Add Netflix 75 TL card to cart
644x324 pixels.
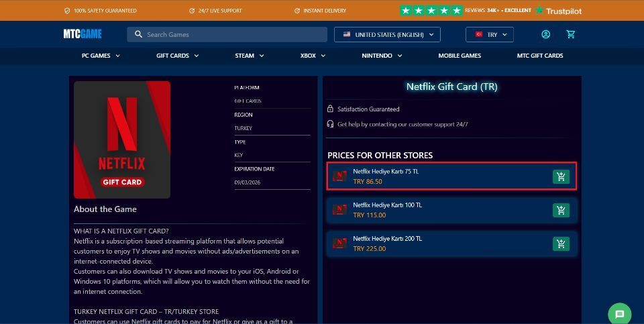[x=561, y=176]
